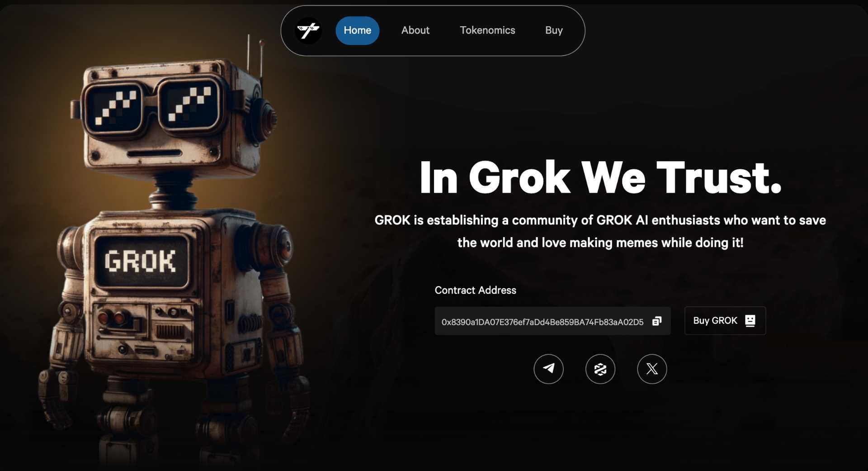Click the Buy GROK button label
Image resolution: width=868 pixels, height=471 pixels.
click(x=715, y=321)
